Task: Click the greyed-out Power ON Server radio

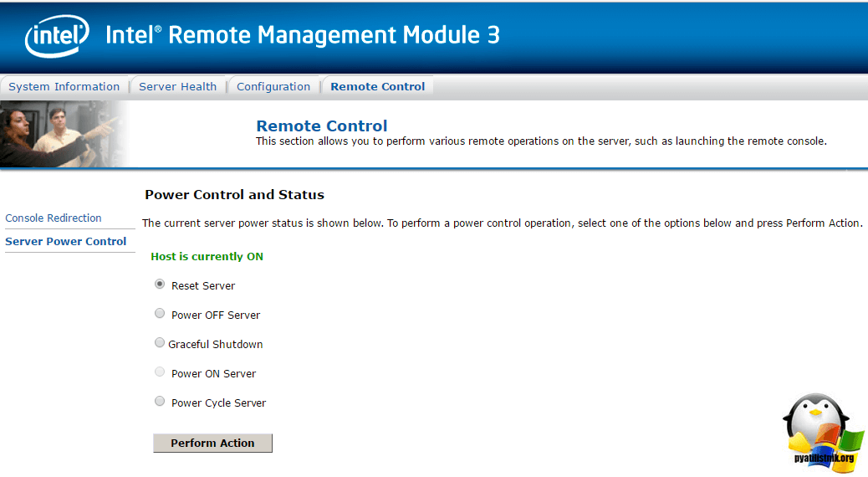Action: 160,372
